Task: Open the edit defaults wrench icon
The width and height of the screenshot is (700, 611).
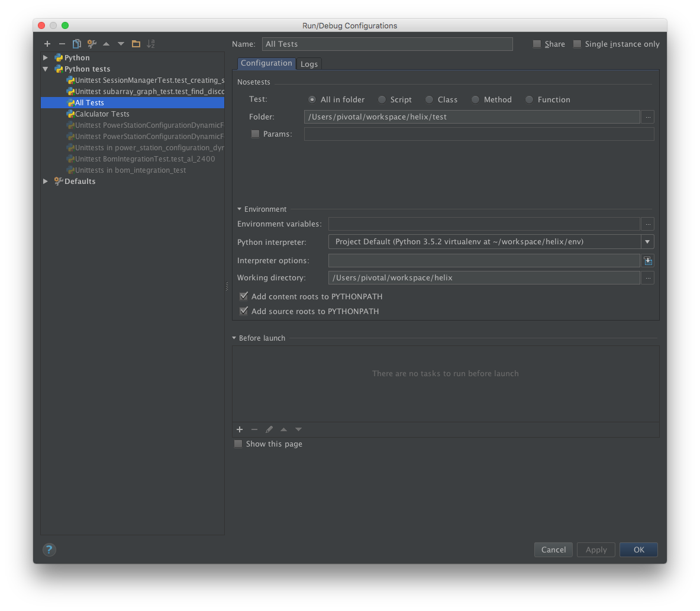Action: coord(92,44)
